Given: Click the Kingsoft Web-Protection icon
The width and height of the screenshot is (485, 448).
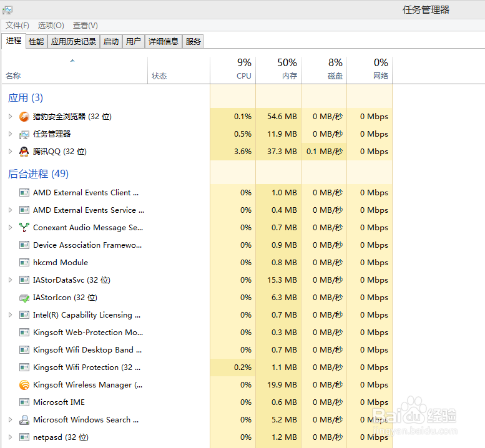Looking at the screenshot, I should (24, 333).
